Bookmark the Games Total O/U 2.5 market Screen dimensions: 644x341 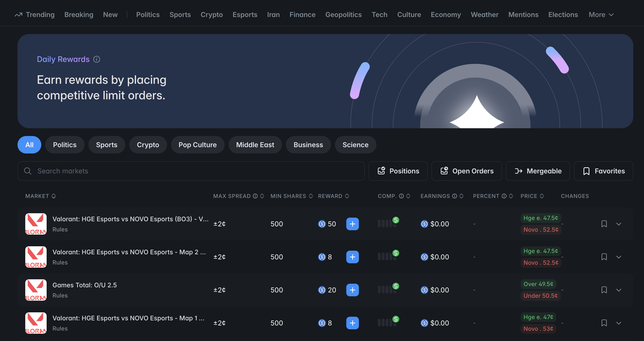[604, 290]
